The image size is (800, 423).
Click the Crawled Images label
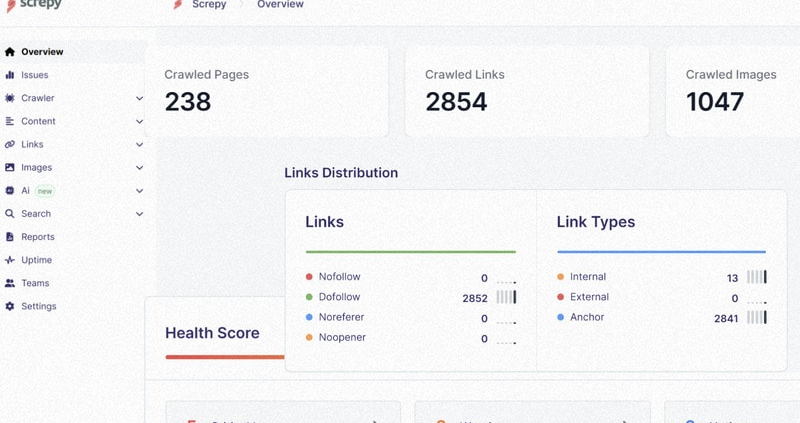click(731, 74)
